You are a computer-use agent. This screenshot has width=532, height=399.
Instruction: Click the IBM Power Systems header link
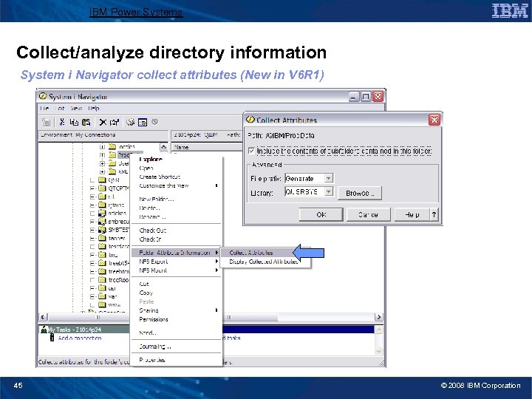coord(136,13)
